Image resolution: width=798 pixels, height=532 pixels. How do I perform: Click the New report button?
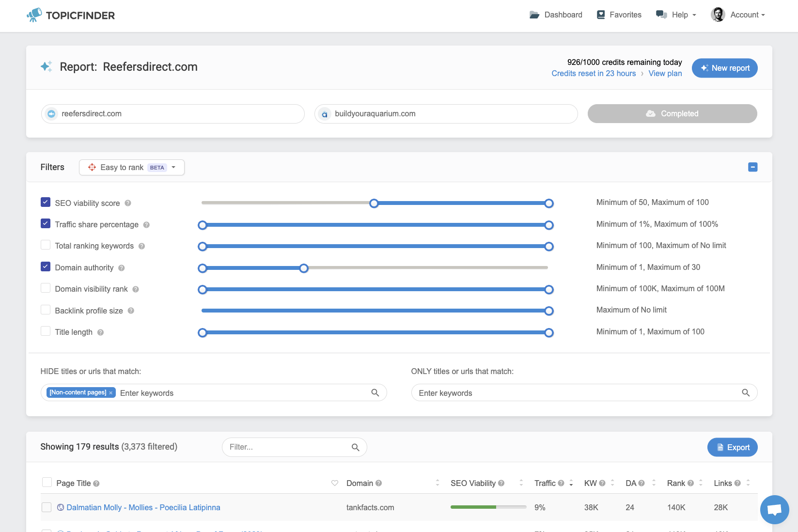725,68
